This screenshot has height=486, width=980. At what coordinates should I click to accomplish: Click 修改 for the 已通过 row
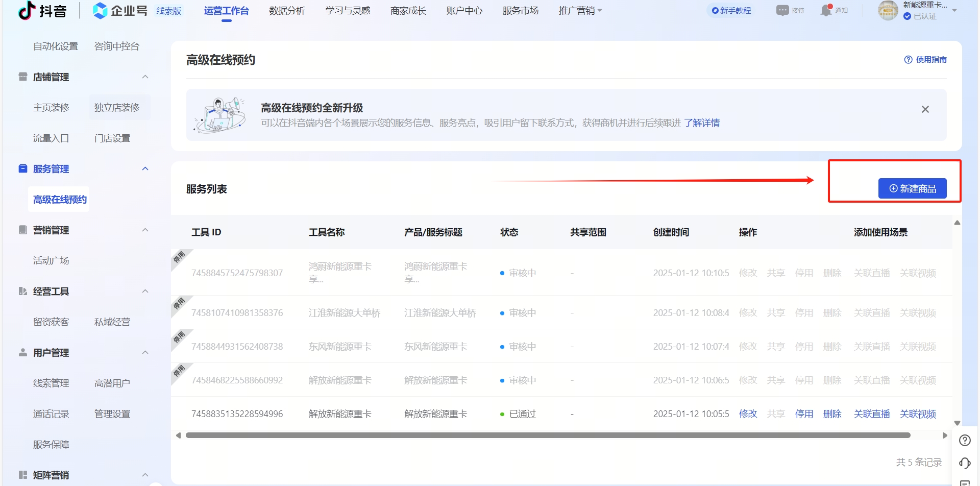tap(748, 414)
